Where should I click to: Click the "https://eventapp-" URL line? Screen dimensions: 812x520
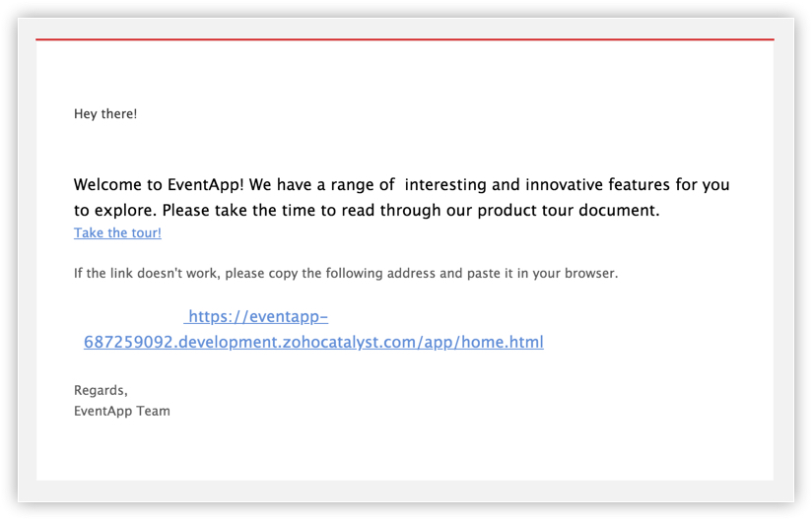(257, 316)
